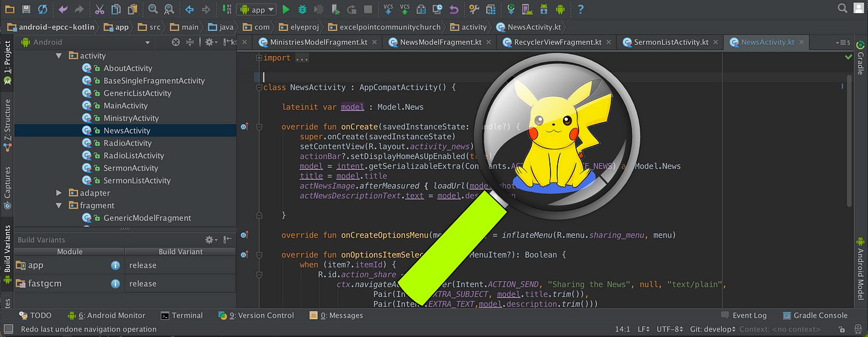Close the NewsActivity.kt tab
868x337 pixels.
pyautogui.click(x=800, y=42)
